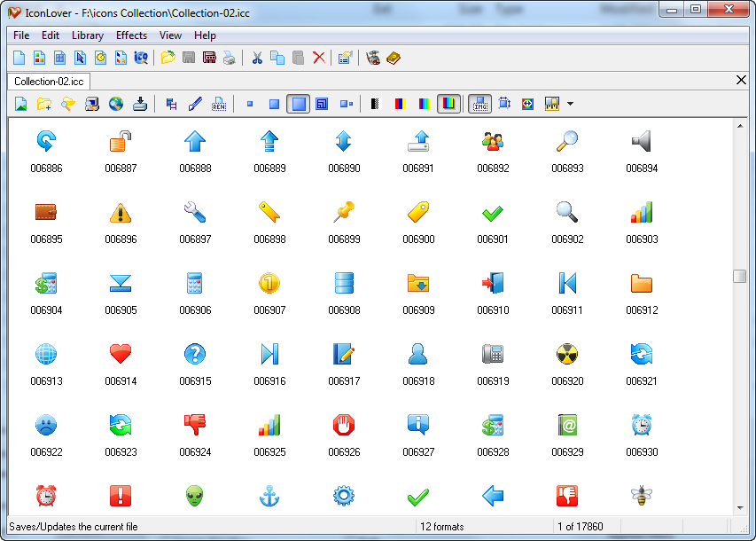This screenshot has width=756, height=541.
Task: Click the blank New document icon
Action: click(x=19, y=58)
